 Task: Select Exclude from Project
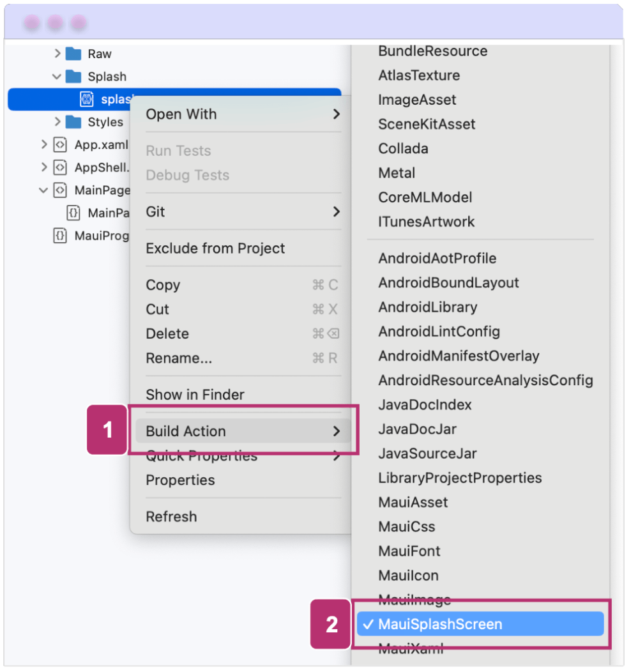[215, 248]
